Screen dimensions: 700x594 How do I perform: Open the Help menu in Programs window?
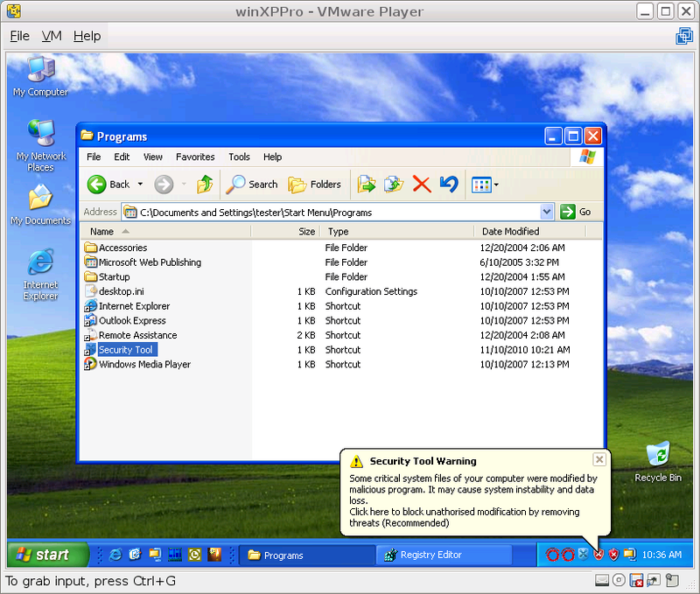click(272, 157)
